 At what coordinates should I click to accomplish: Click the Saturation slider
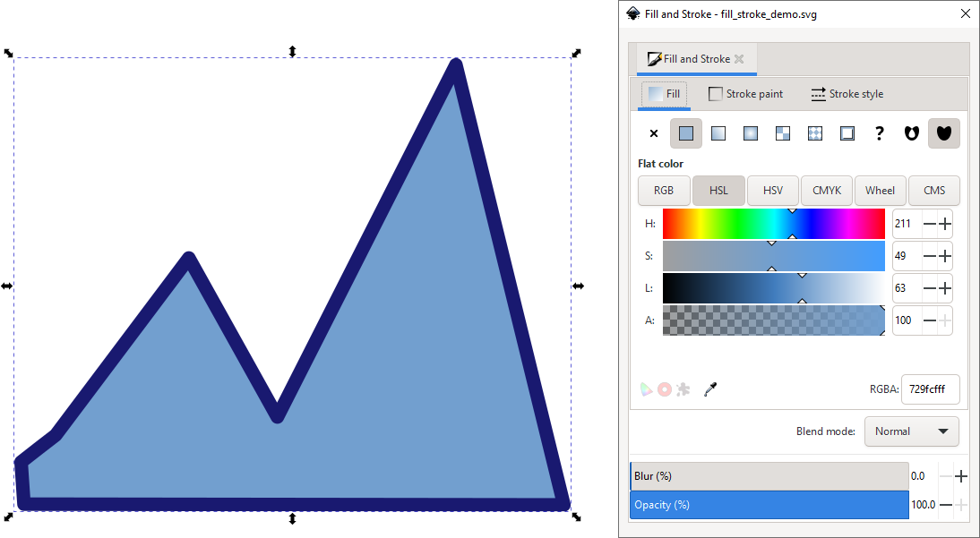(774, 256)
